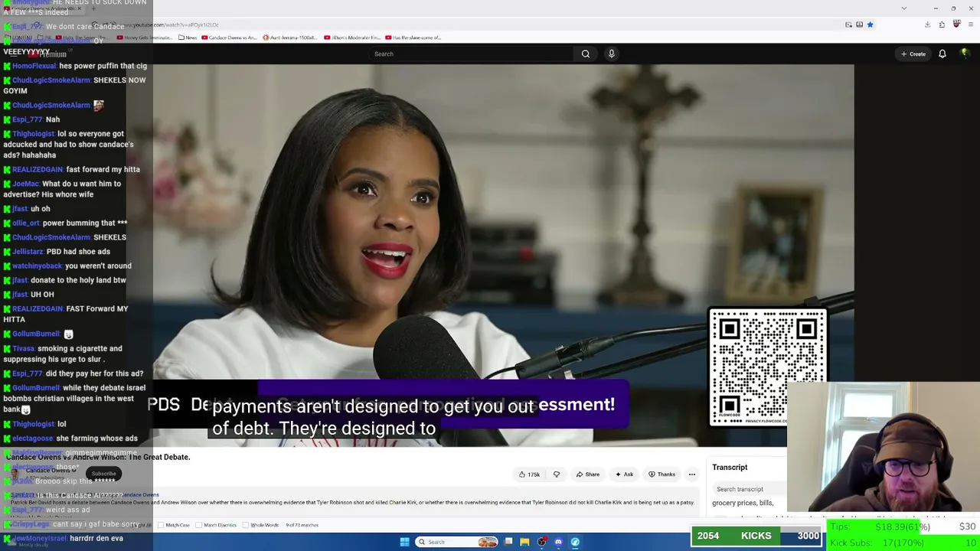Image resolution: width=980 pixels, height=551 pixels.
Task: Click the Windows taskbar search box
Action: (457, 542)
